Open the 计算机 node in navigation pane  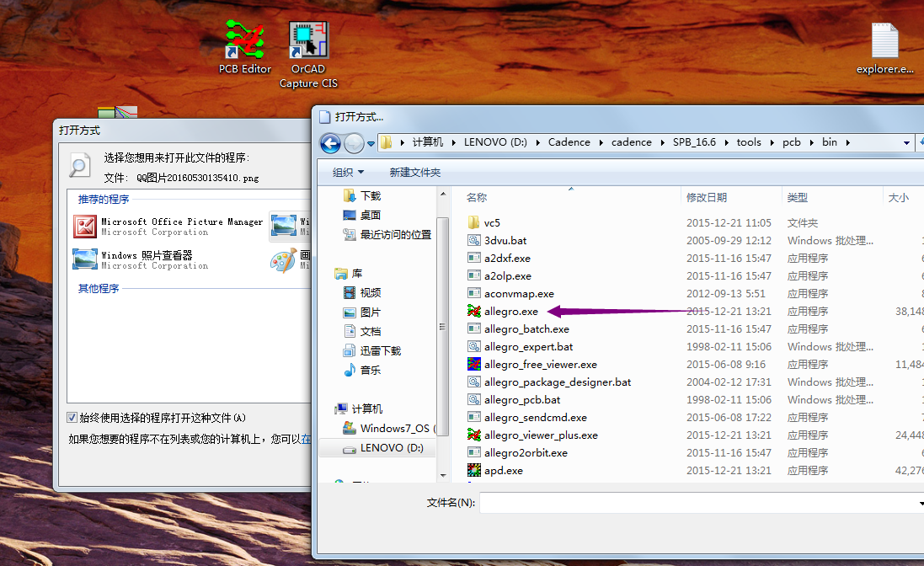(359, 408)
